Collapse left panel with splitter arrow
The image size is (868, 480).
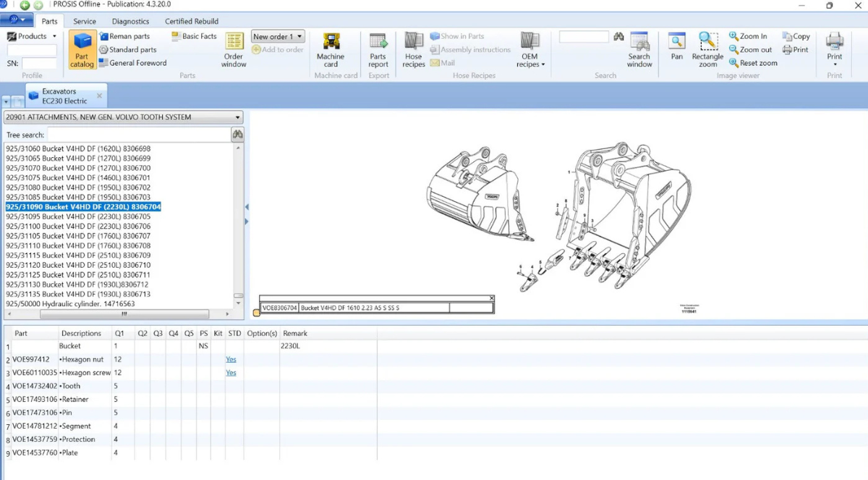click(247, 207)
